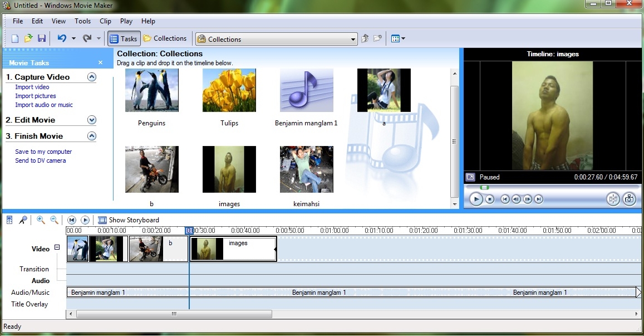
Task: Open the Tools menu
Action: click(x=82, y=21)
